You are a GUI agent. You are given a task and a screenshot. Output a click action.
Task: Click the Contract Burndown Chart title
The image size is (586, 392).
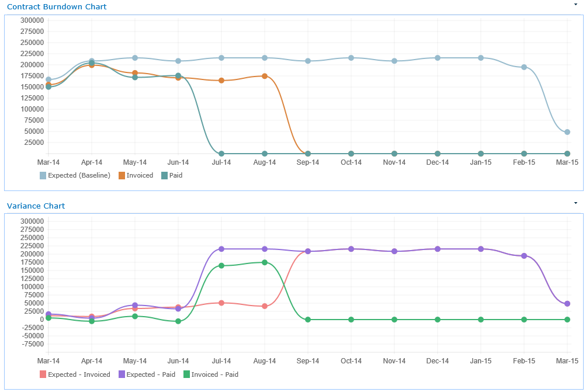(x=57, y=6)
